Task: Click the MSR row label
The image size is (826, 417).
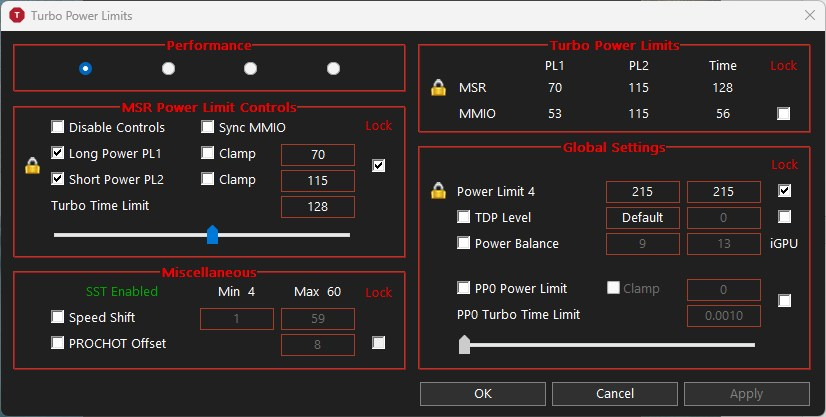Action: (x=473, y=87)
